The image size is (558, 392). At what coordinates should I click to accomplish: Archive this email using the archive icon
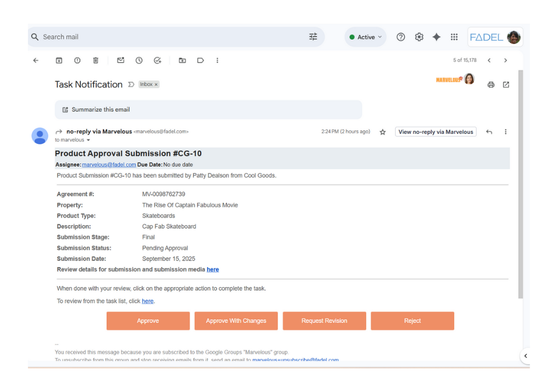pyautogui.click(x=59, y=60)
